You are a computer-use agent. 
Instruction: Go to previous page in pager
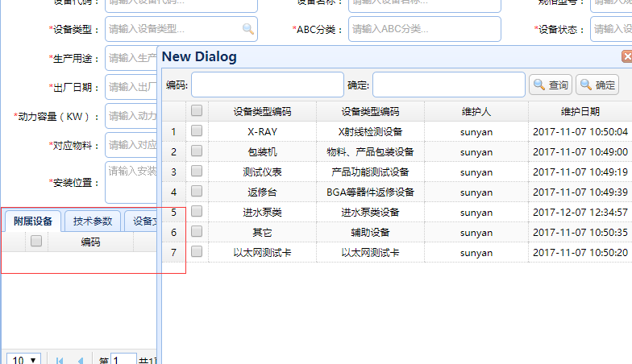[x=80, y=360]
